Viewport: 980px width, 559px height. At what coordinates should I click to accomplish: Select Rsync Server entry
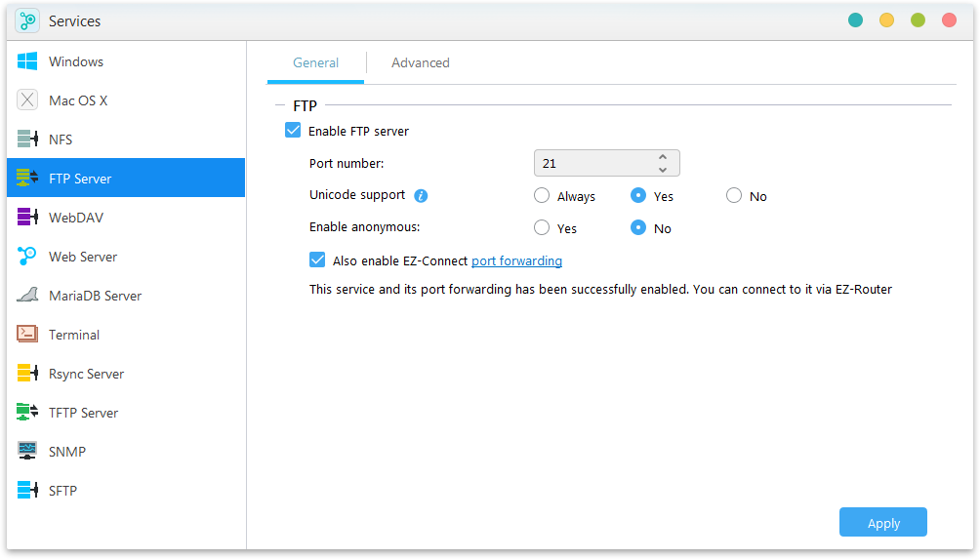(126, 373)
